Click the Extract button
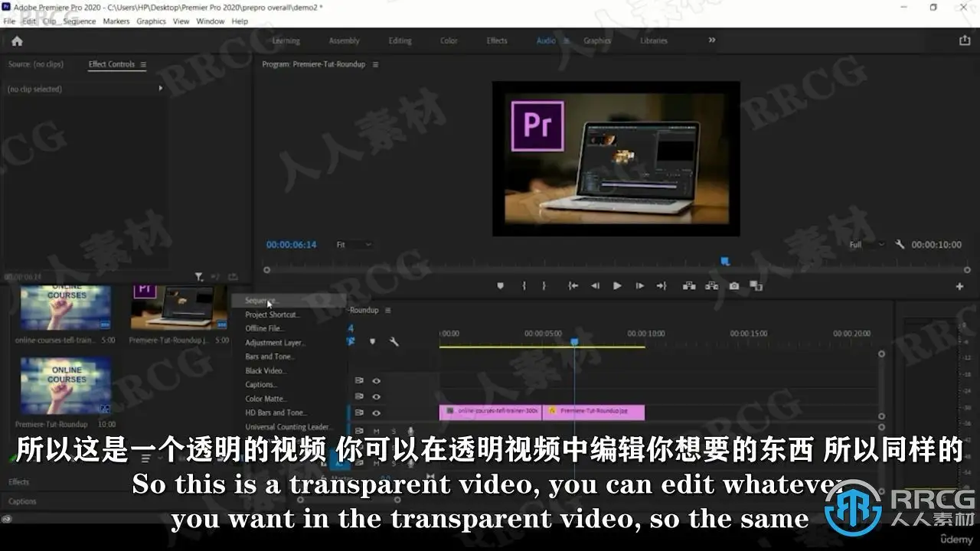The height and width of the screenshot is (551, 980). click(x=712, y=286)
